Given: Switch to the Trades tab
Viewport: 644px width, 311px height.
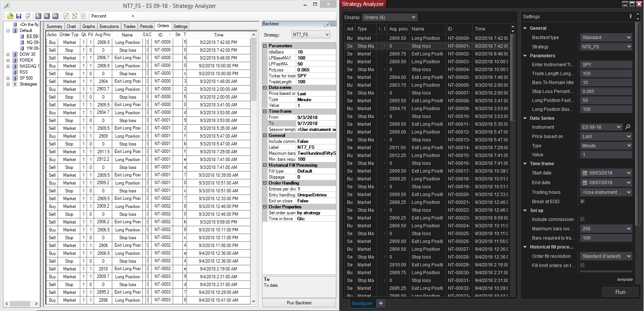Looking at the screenshot, I should point(129,26).
